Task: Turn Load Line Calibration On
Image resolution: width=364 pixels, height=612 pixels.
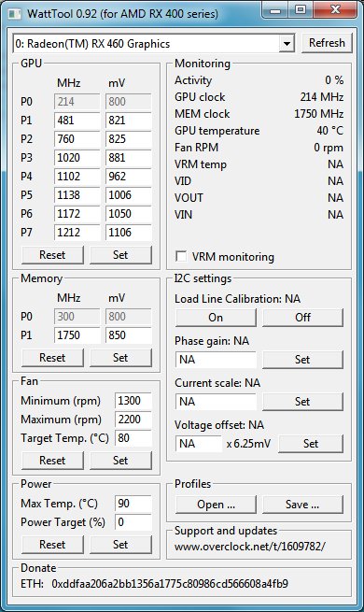Action: pos(216,318)
